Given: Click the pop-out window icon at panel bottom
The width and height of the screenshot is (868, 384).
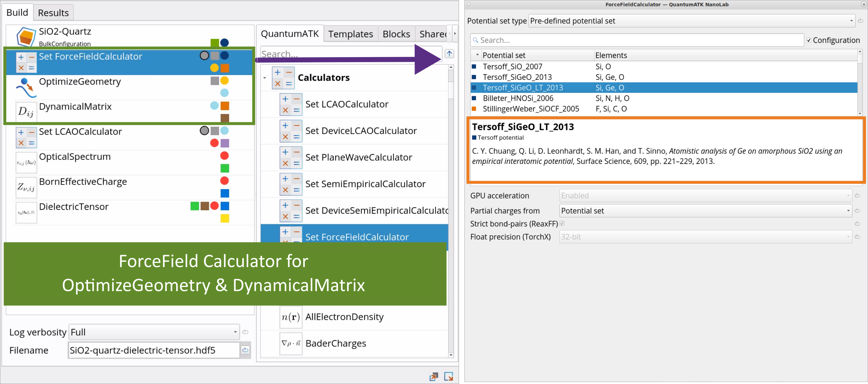Looking at the screenshot, I should click(434, 376).
